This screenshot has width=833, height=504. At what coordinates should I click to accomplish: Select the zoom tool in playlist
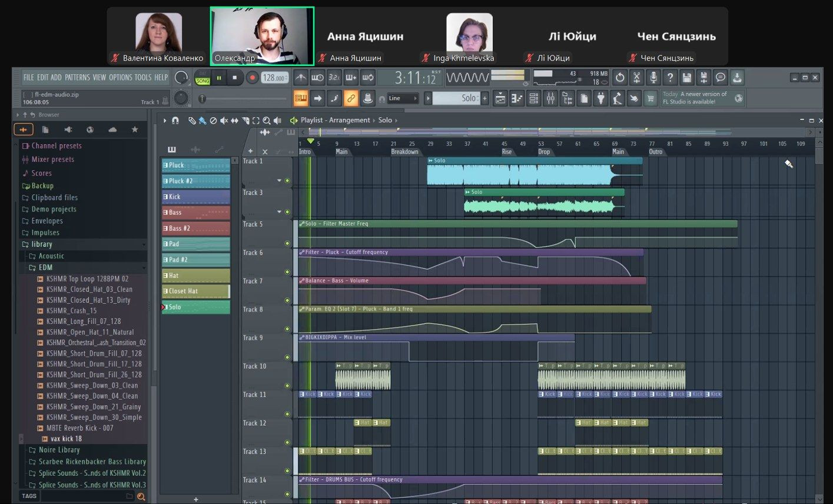[x=267, y=121]
